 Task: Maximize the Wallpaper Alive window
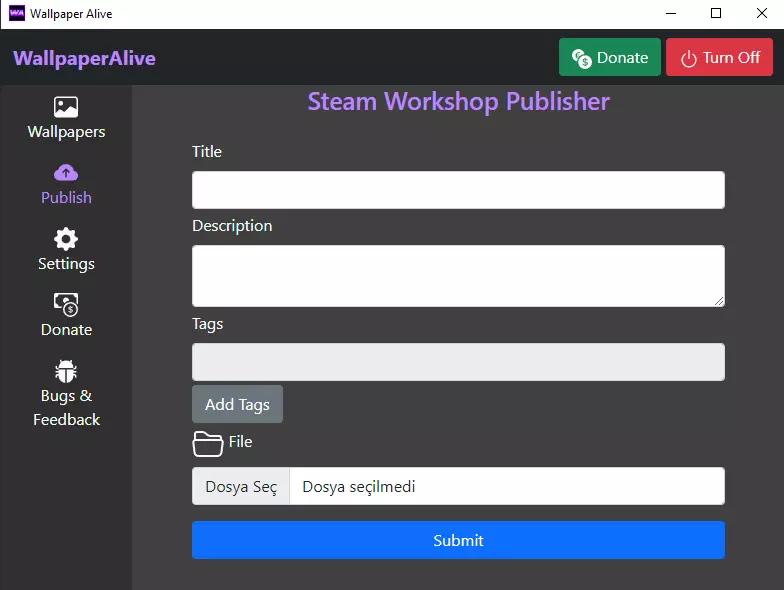[716, 14]
